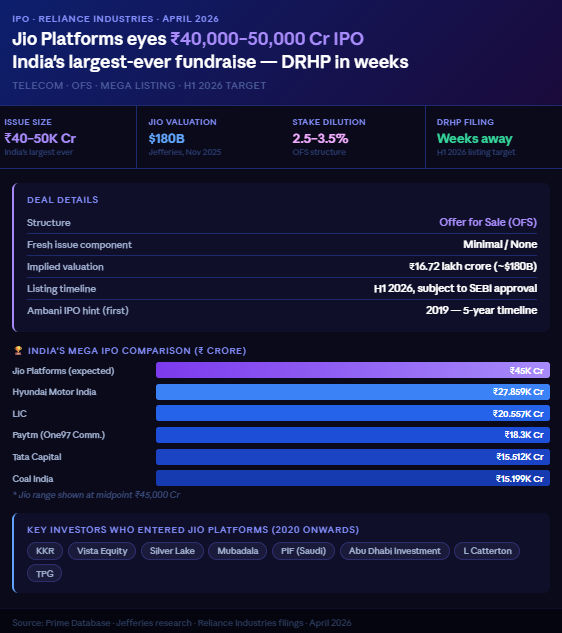Click the Ambani IPO hint (first) label
Screen dimensions: 562x633
78,310
